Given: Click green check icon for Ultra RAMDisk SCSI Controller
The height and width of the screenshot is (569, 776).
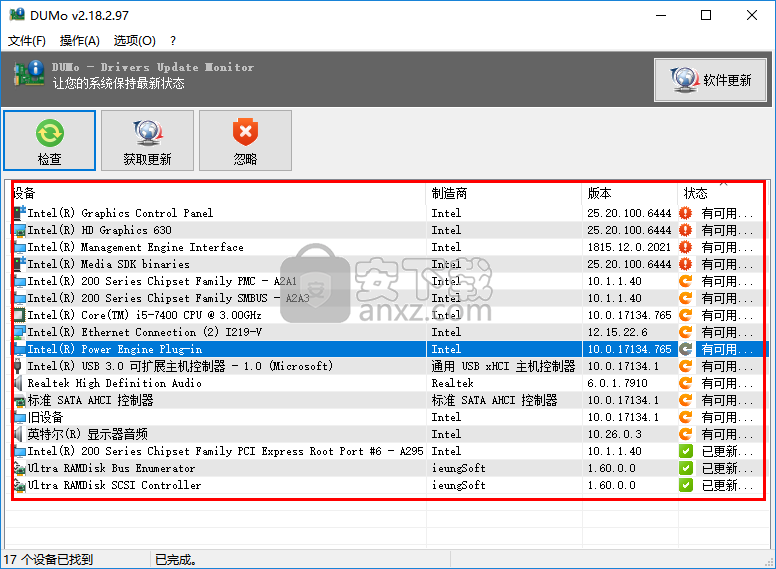Looking at the screenshot, I should tap(685, 485).
